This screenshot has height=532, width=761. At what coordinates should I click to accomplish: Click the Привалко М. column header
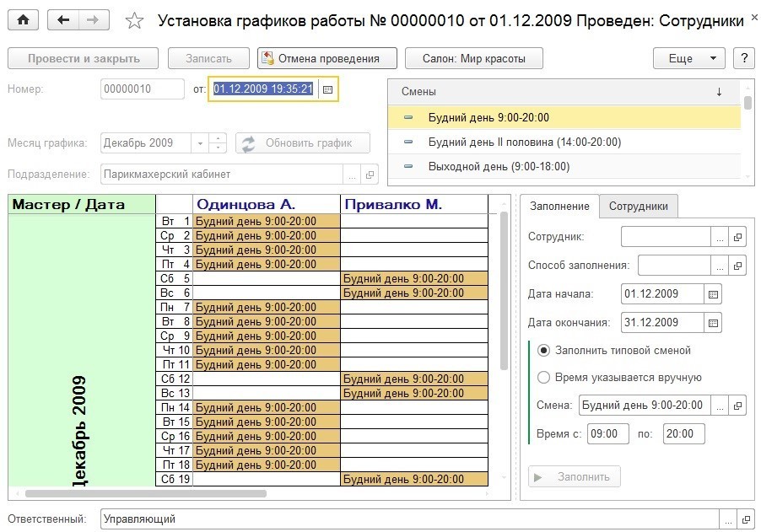[x=414, y=205]
